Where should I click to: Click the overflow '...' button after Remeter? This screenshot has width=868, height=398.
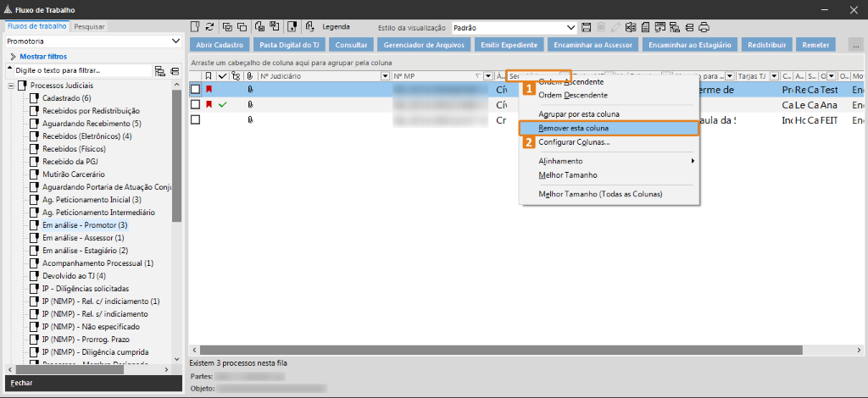pyautogui.click(x=855, y=46)
